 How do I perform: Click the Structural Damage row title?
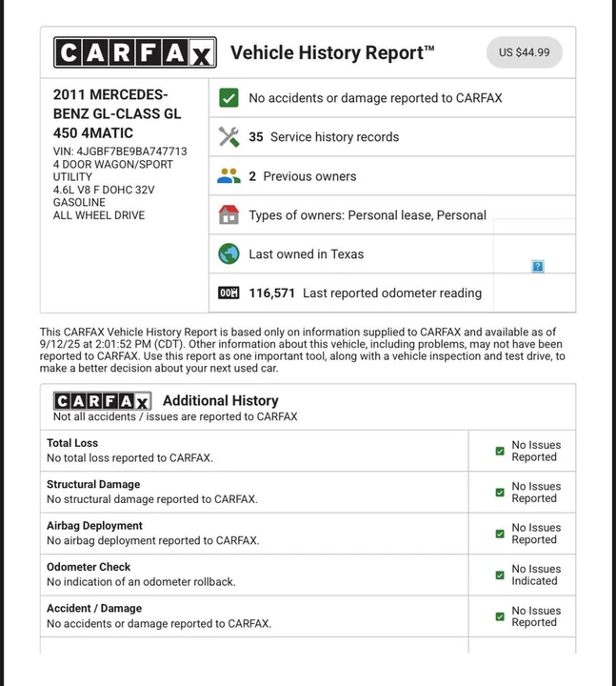pyautogui.click(x=93, y=484)
